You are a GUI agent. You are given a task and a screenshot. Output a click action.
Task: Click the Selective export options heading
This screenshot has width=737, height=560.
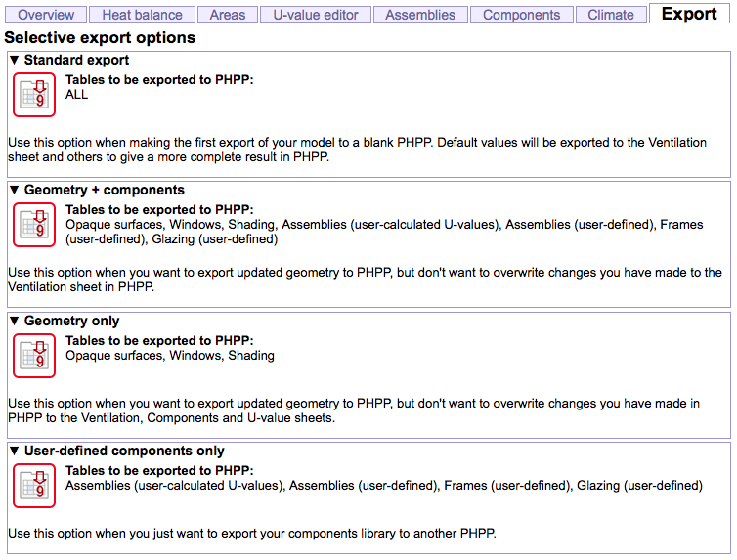[x=100, y=38]
